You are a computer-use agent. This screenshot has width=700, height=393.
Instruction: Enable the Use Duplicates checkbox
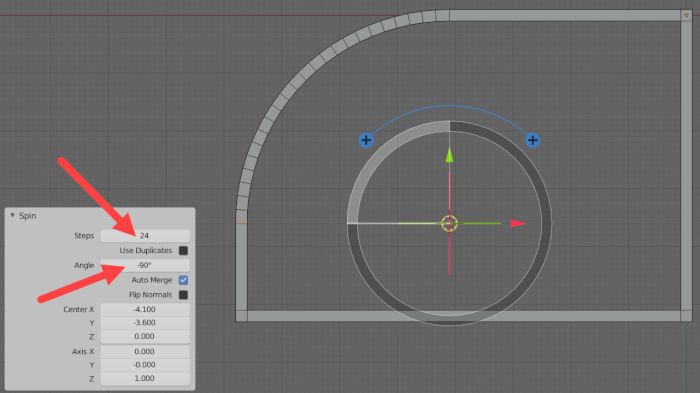[183, 251]
